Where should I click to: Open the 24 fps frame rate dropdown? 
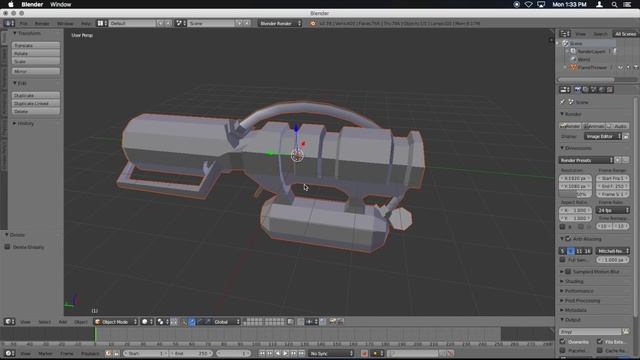(613, 210)
